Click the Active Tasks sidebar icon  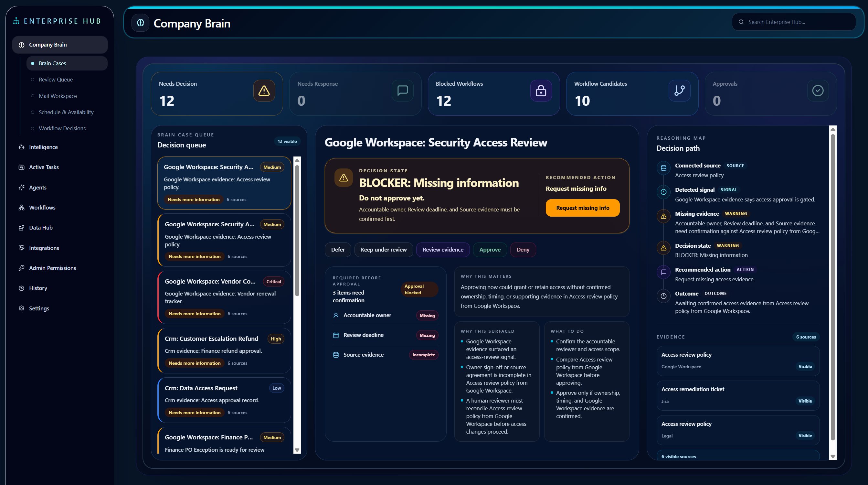coord(22,167)
